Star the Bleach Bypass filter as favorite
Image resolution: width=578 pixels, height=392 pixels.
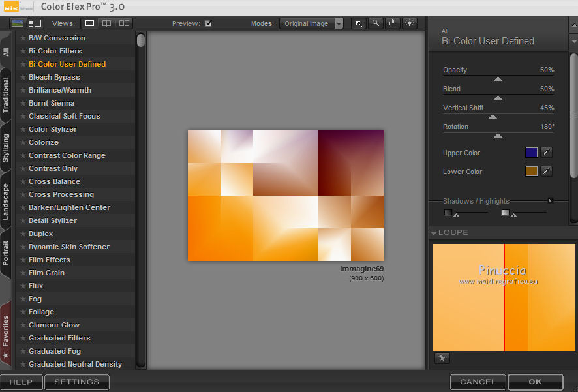click(x=23, y=77)
